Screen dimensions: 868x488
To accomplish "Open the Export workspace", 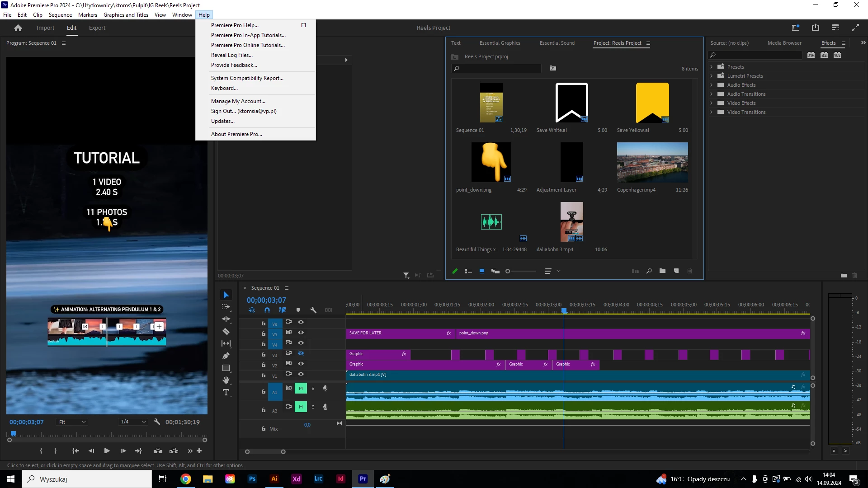I will (x=97, y=28).
